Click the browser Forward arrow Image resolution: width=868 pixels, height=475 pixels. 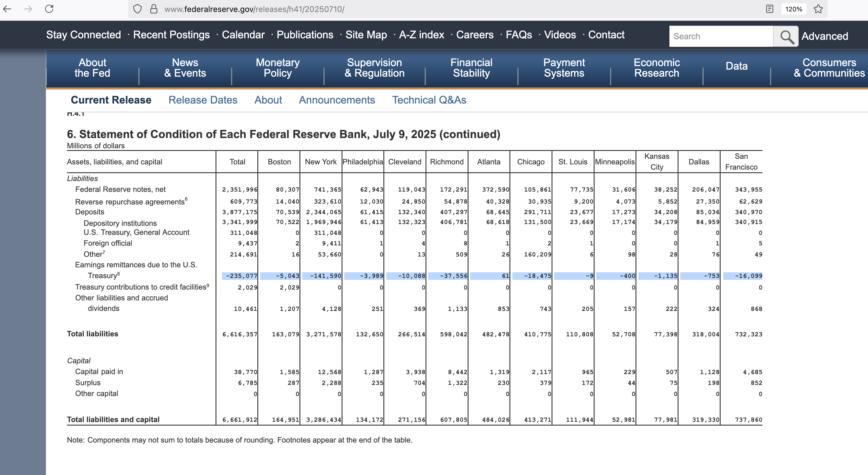tap(28, 9)
